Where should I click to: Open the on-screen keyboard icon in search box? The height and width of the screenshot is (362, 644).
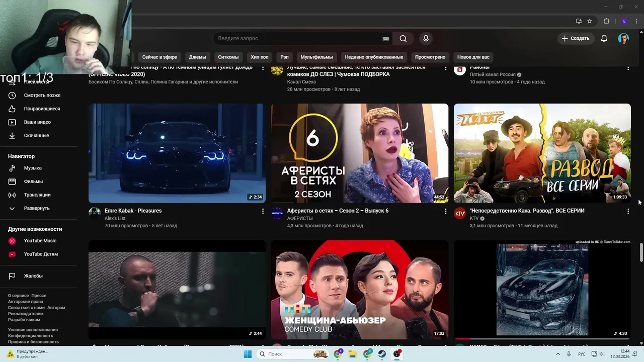tap(386, 39)
